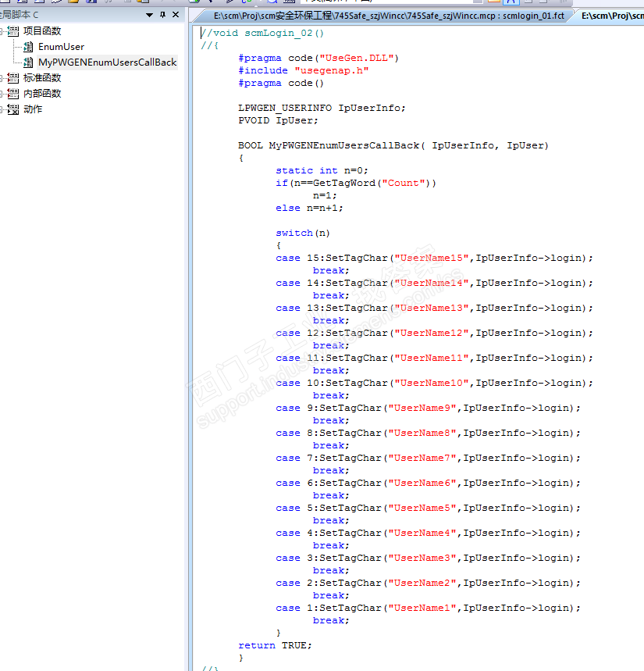Click the BOOL MyPWGENEnumUsersCallBack function header

tap(393, 145)
